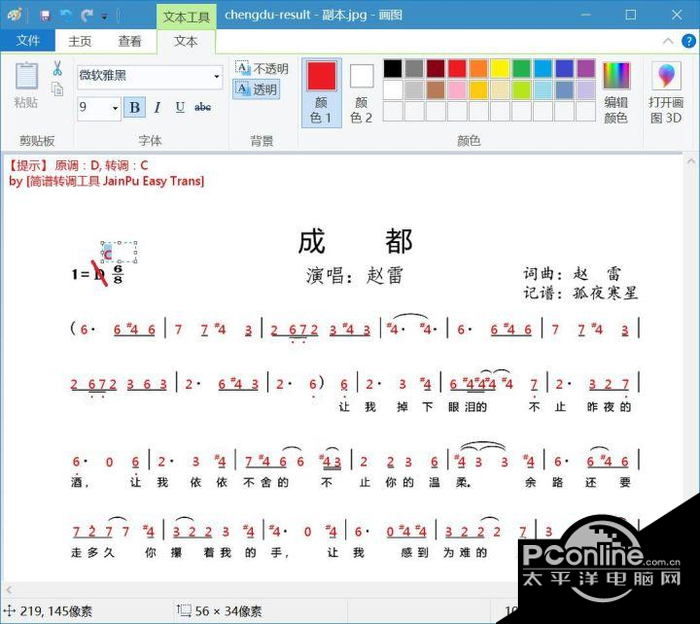700x624 pixels.
Task: Pick the red swatch in the palette
Action: pos(457,69)
